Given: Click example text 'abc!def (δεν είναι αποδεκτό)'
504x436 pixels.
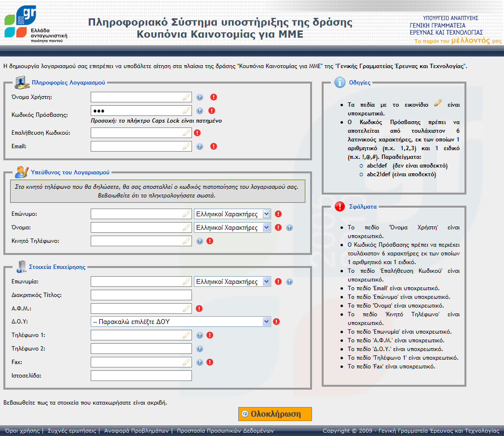Looking at the screenshot, I should [407, 166].
